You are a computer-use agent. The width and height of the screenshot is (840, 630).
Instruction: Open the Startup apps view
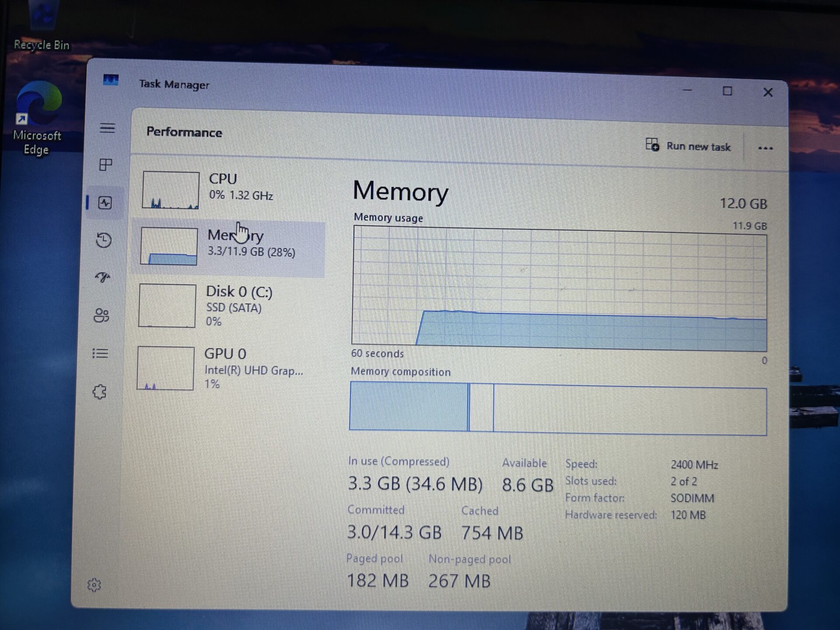[x=102, y=277]
